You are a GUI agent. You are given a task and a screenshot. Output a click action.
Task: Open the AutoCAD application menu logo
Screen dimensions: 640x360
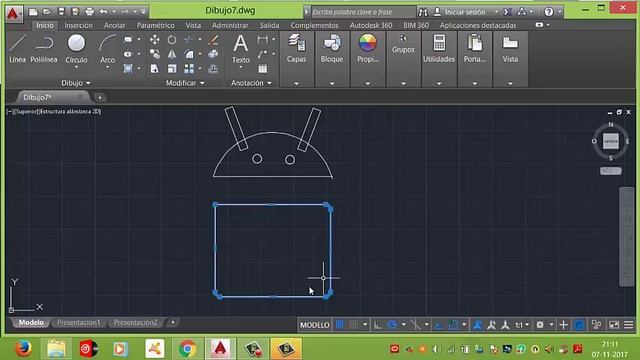coord(14,13)
